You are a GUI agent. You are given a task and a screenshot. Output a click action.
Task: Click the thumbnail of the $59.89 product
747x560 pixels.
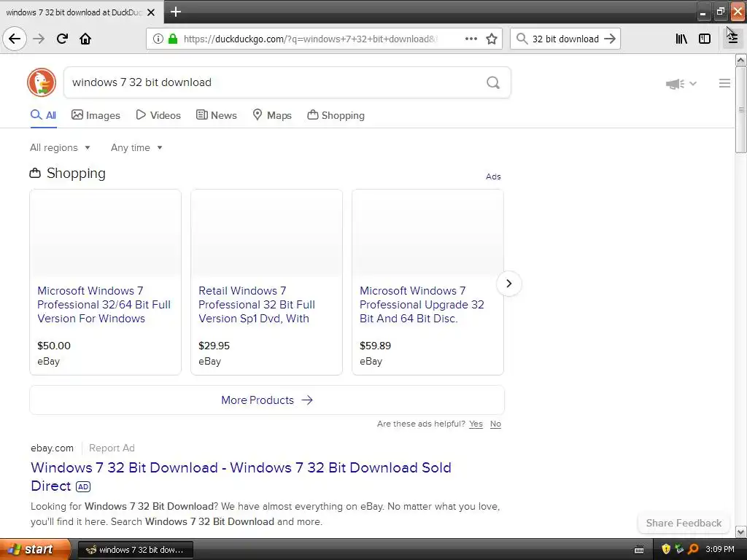click(x=427, y=233)
